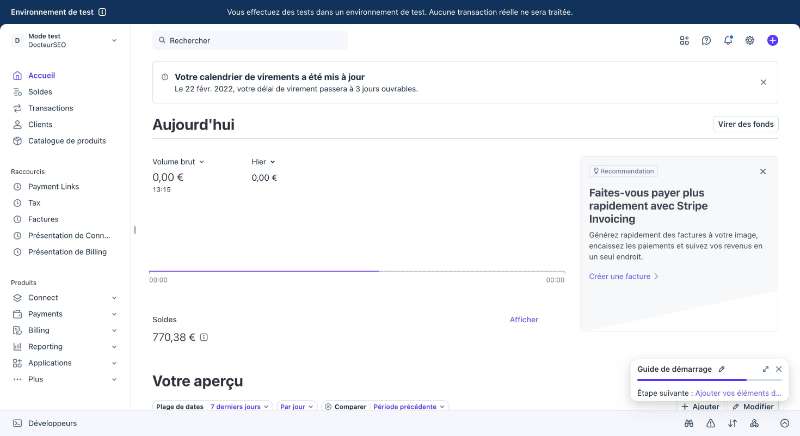Screen dimensions: 800x436
Task: Click the test environment info icon
Action: pyautogui.click(x=102, y=12)
